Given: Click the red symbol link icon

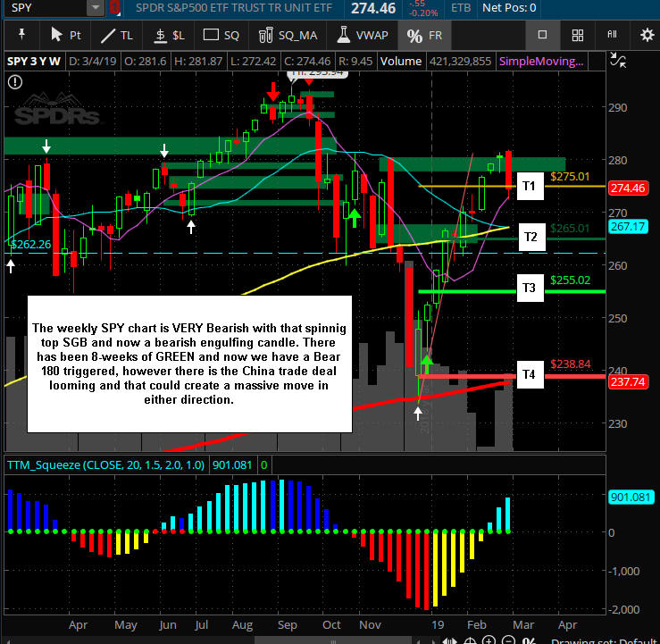Looking at the screenshot, I should (x=114, y=7).
